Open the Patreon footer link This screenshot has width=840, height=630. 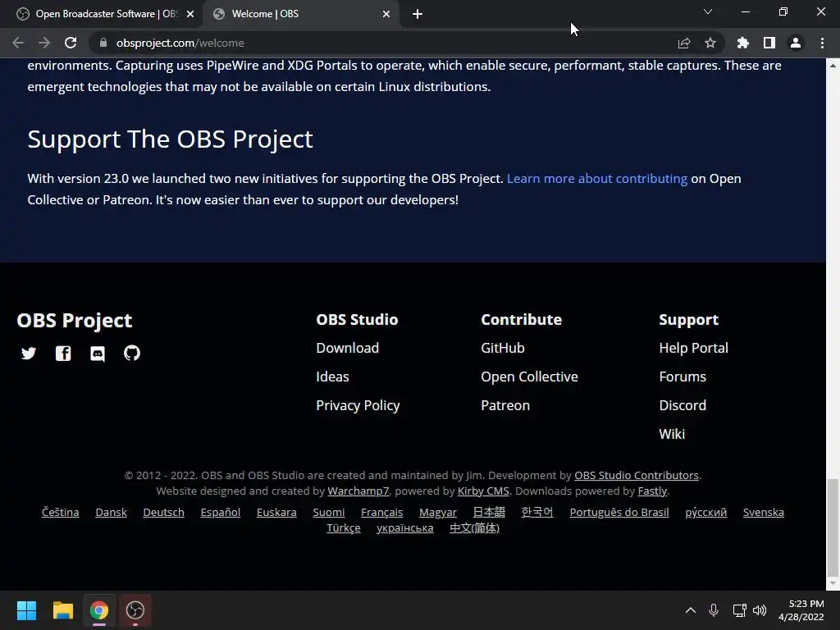coord(505,405)
